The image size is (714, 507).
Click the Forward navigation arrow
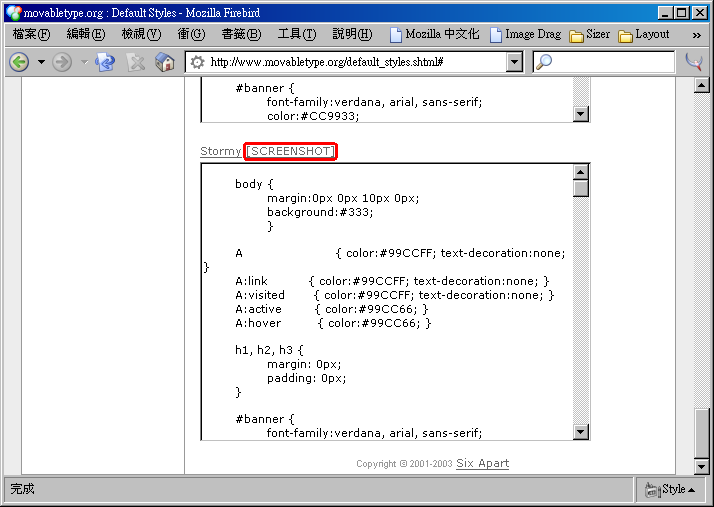62,62
